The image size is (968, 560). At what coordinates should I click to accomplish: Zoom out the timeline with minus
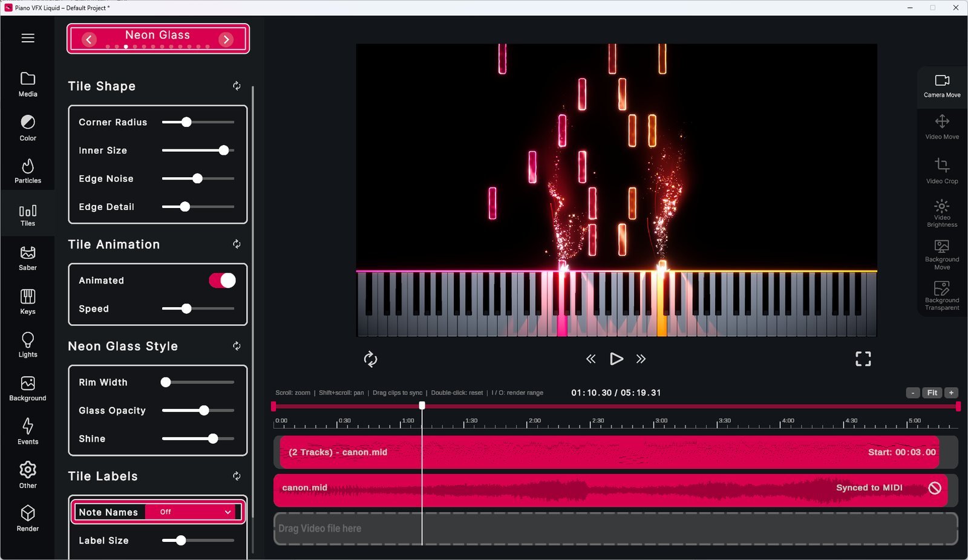913,392
